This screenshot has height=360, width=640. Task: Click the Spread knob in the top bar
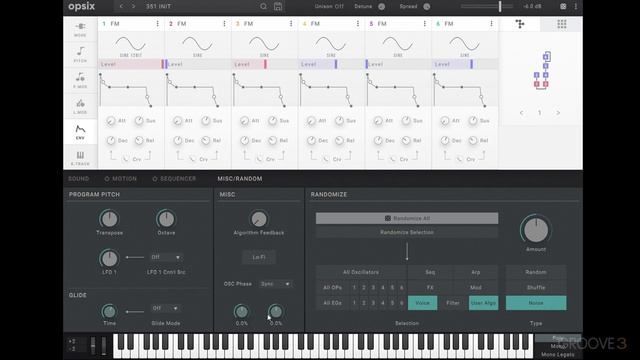(427, 7)
